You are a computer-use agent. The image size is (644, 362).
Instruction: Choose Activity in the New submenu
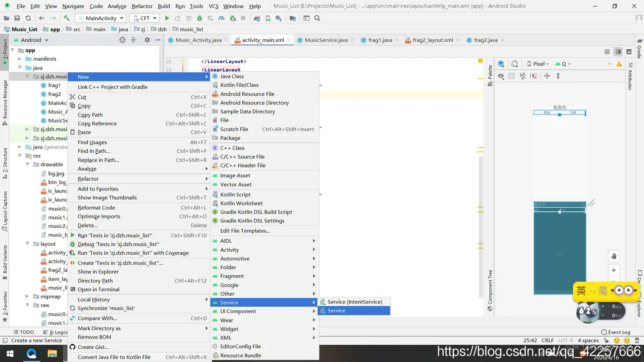[264, 250]
